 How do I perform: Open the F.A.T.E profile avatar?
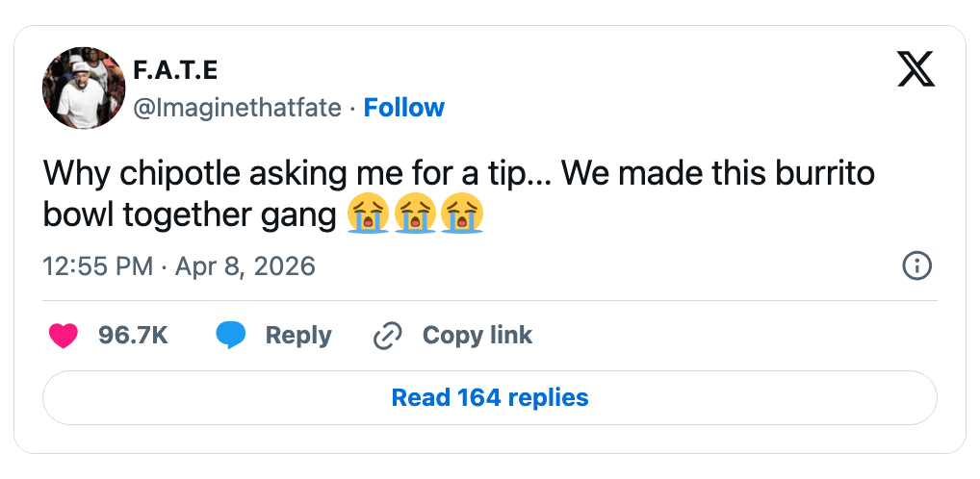coord(84,88)
